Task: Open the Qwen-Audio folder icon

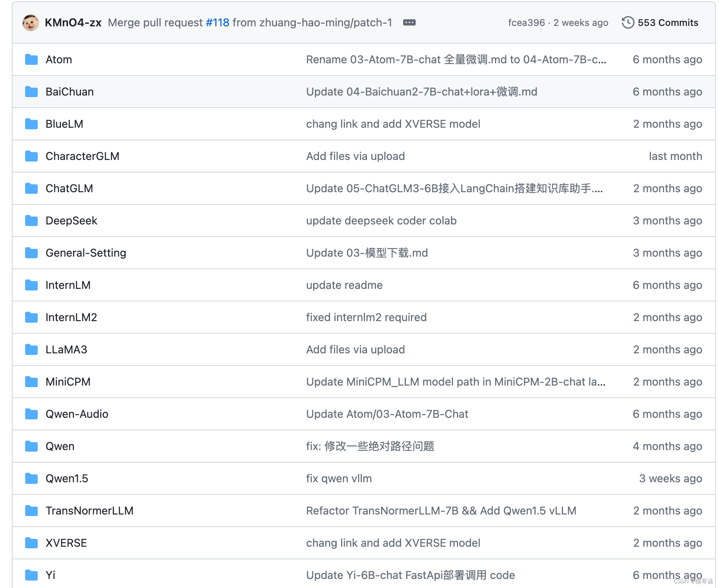Action: click(x=31, y=414)
